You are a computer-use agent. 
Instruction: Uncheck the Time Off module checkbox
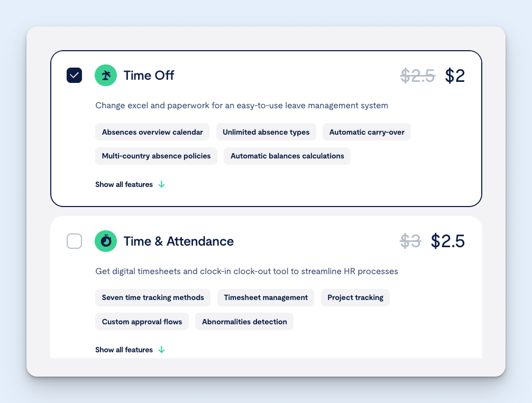click(74, 75)
